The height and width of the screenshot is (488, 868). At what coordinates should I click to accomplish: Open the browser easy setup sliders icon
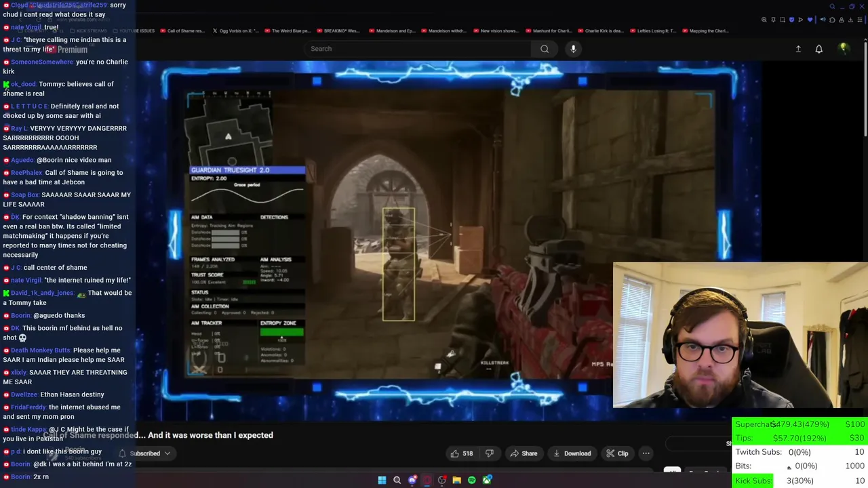click(860, 20)
